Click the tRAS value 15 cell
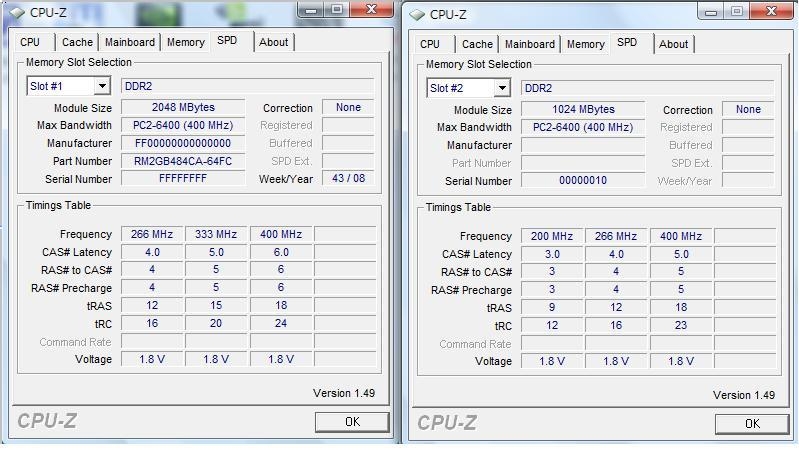799x450 pixels. tap(216, 305)
